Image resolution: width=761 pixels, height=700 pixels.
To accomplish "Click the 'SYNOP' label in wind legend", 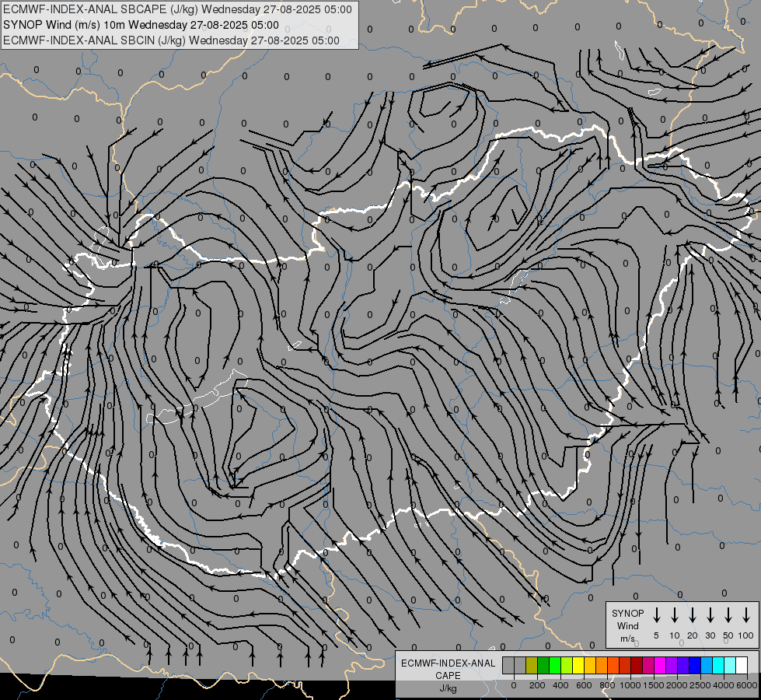I will pos(627,613).
